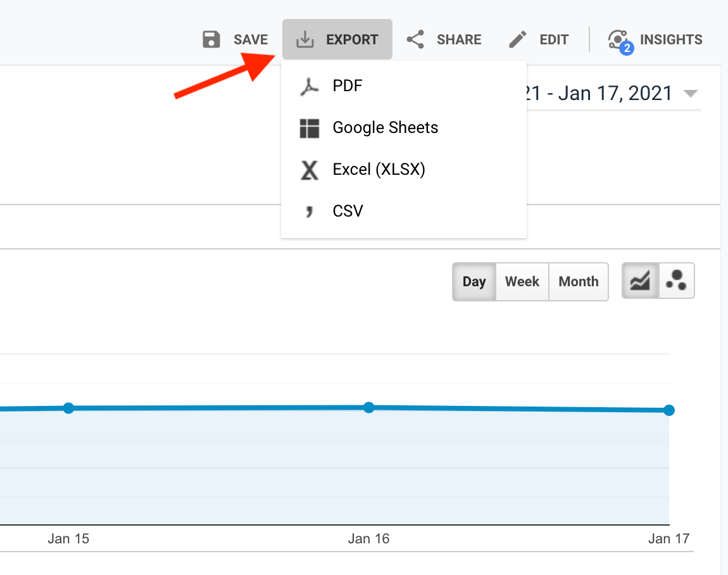
Task: Open the date range dropdown
Action: 691,92
